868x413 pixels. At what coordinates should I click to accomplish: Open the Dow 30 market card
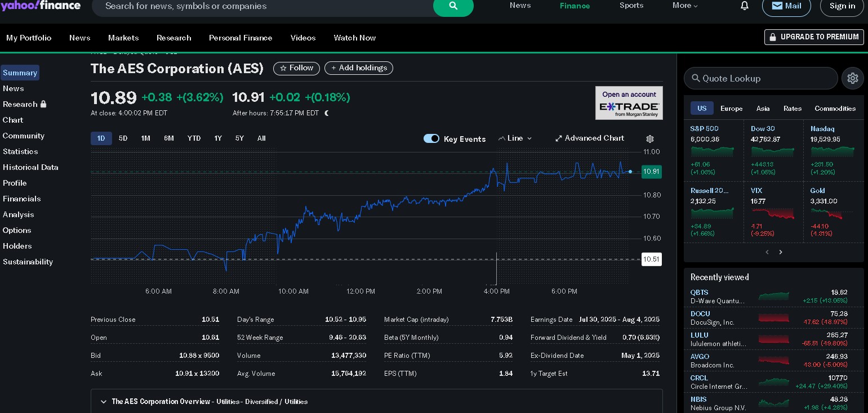pos(773,150)
